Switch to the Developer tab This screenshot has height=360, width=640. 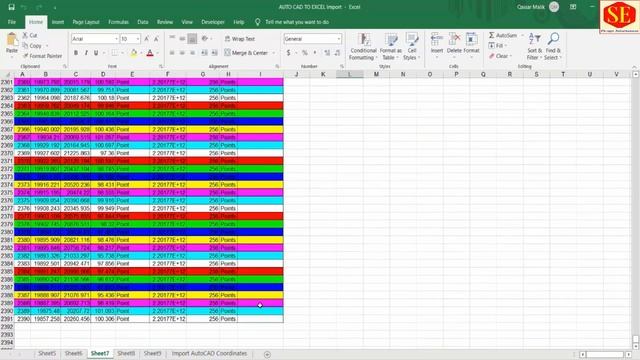[x=213, y=22]
